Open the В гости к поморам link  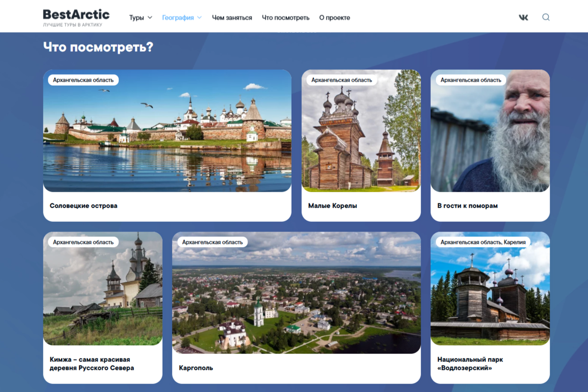[x=467, y=206]
